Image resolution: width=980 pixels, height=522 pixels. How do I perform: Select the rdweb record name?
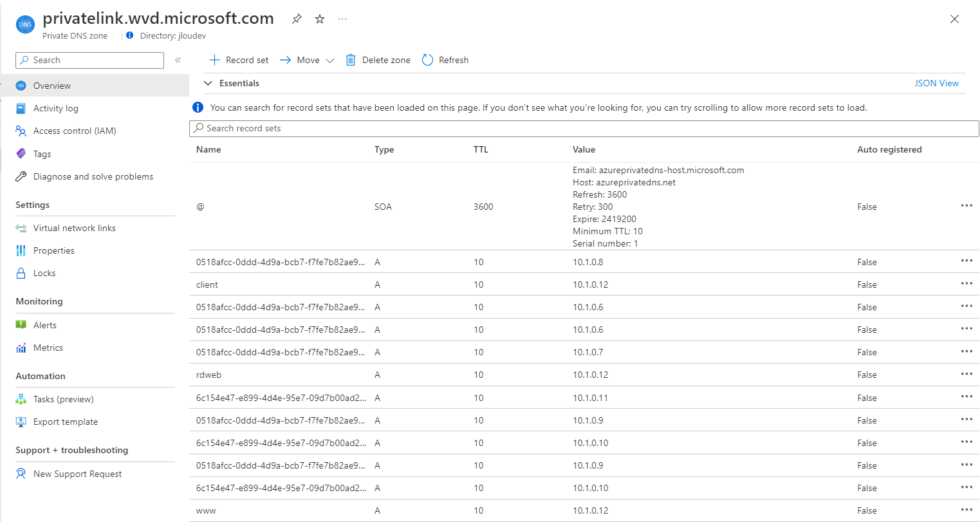pyautogui.click(x=208, y=375)
